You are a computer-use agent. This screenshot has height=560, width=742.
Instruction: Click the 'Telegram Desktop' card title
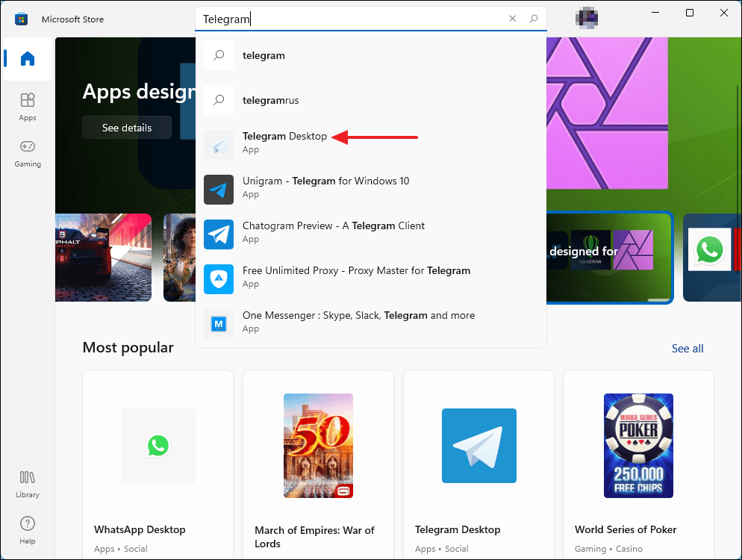click(458, 529)
